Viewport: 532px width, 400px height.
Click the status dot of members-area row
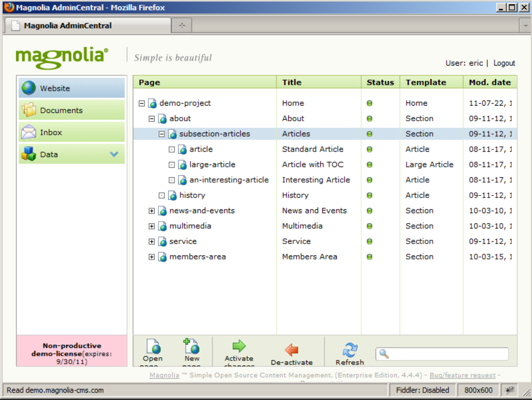(369, 257)
